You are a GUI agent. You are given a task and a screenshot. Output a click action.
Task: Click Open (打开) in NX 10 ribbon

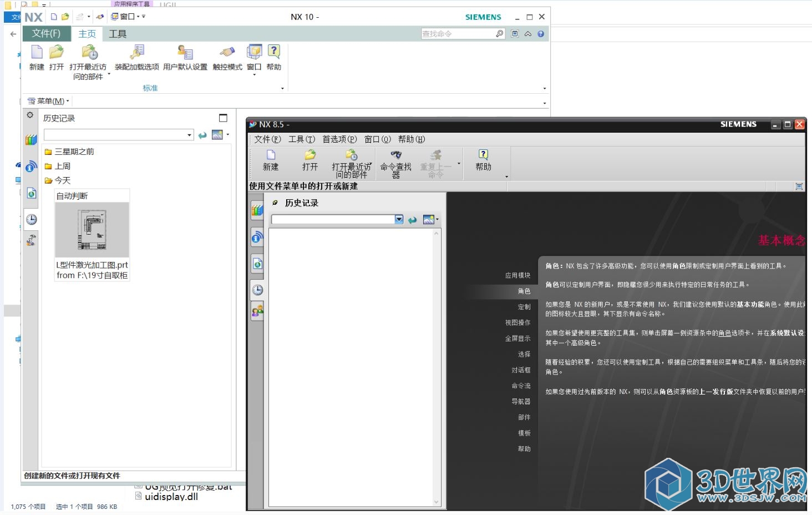(x=57, y=58)
